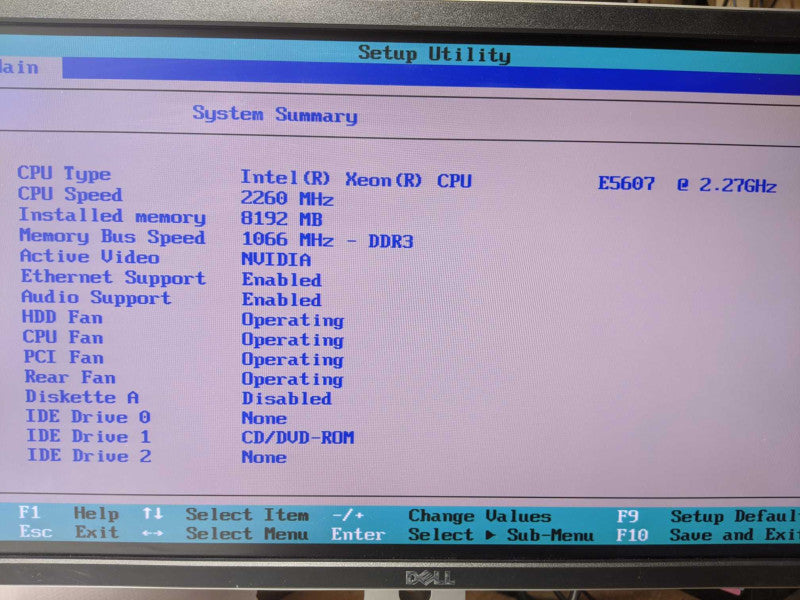Select the IDE Drive 2 label
800x600 pixels.
[x=89, y=456]
